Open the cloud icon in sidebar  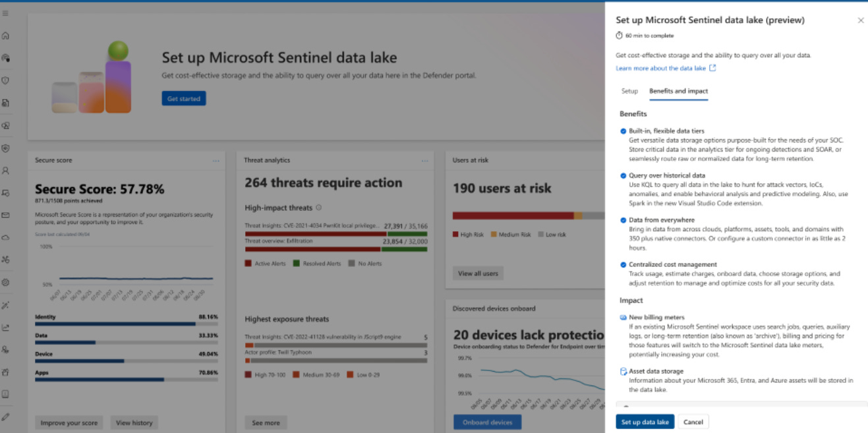click(x=5, y=237)
